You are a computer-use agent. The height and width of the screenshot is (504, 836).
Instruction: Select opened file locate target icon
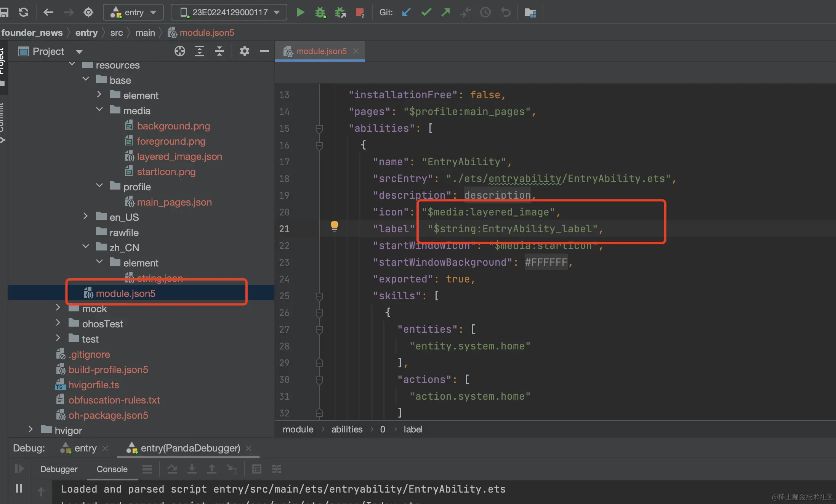pos(179,51)
